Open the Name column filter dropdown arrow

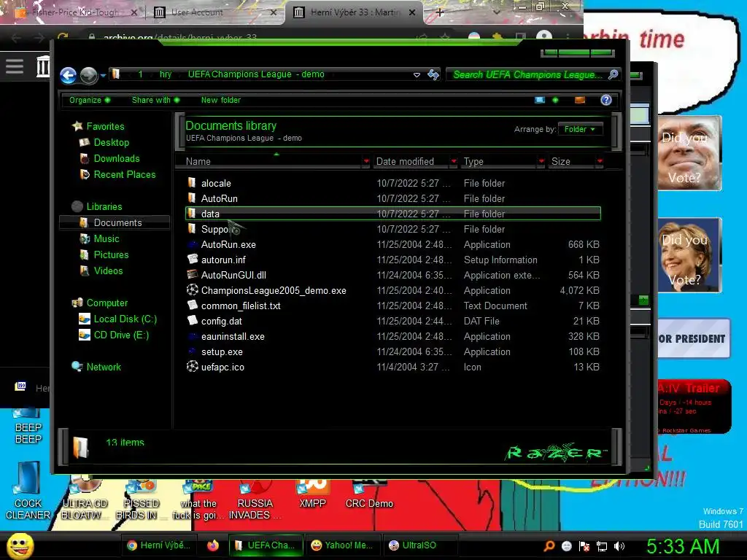(x=366, y=161)
